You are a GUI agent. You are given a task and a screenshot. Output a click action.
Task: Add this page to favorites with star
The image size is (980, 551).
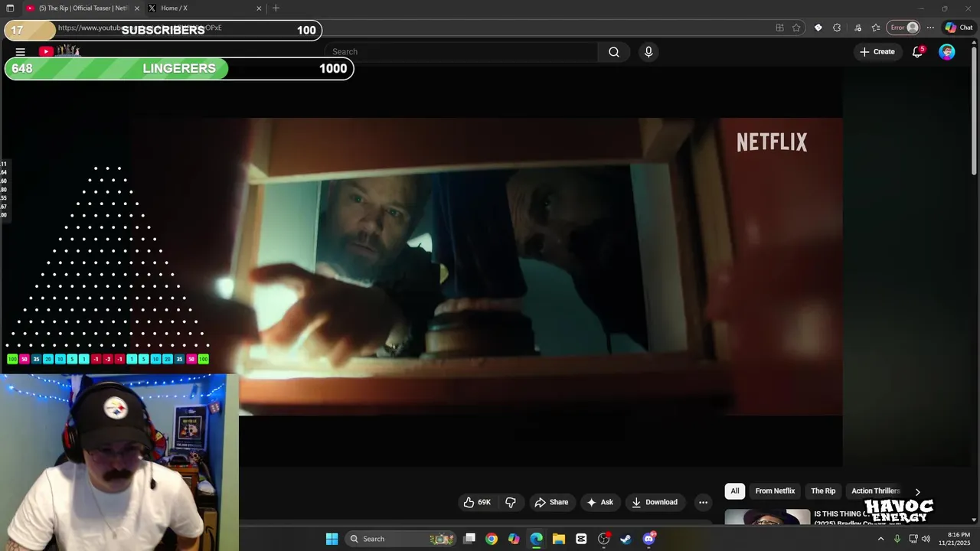tap(796, 28)
